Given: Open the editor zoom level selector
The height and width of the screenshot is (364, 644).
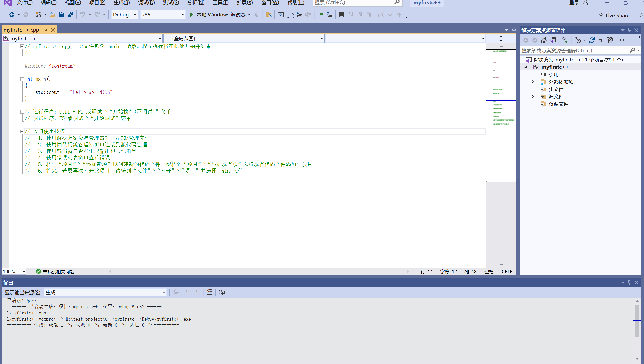Looking at the screenshot, I should click(14, 271).
